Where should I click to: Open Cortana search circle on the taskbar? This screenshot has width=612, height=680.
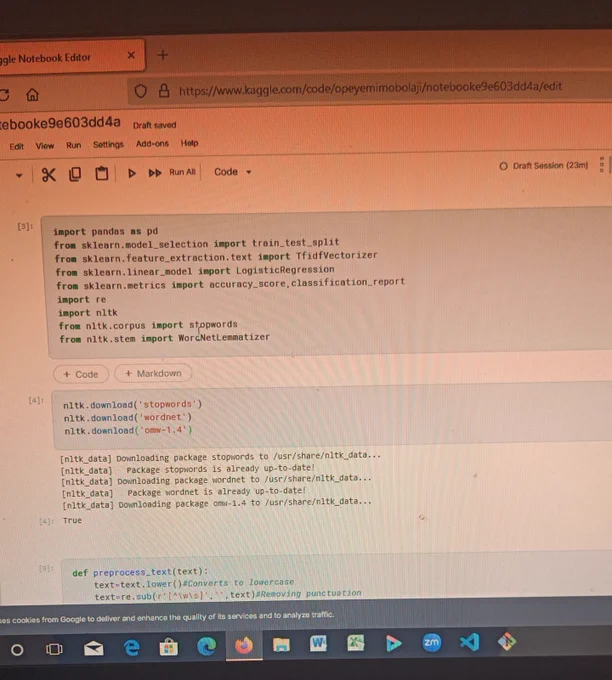tap(17, 649)
